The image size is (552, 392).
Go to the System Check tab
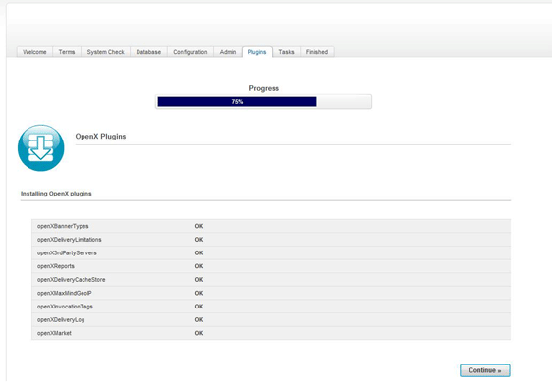tap(106, 52)
